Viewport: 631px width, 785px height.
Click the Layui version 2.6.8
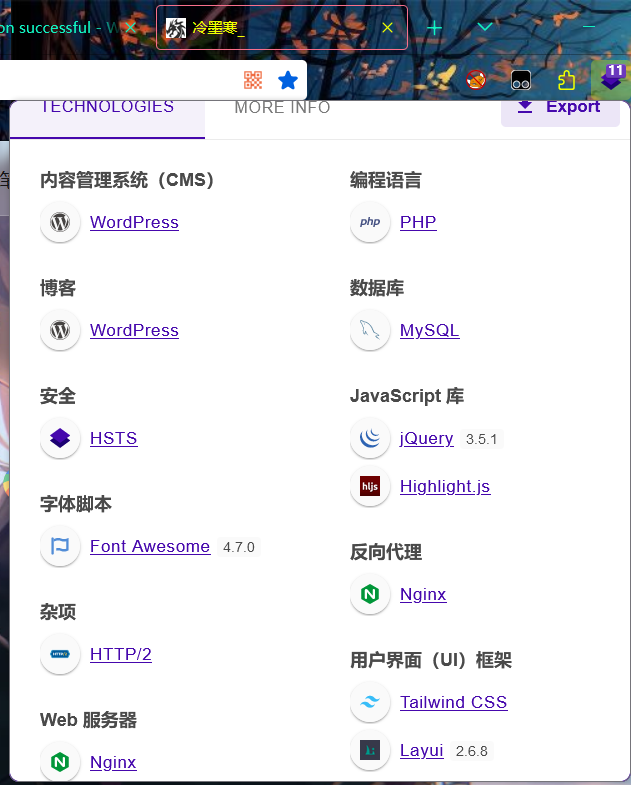point(472,751)
